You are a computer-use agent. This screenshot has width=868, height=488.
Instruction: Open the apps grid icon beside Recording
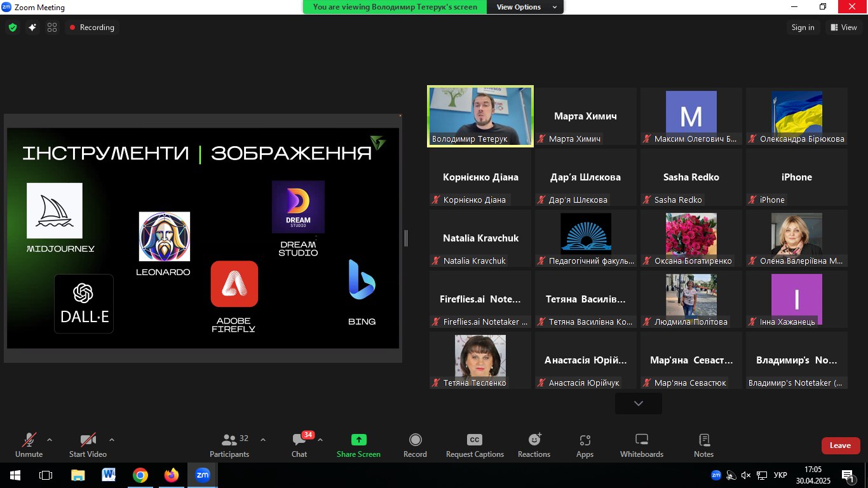52,27
